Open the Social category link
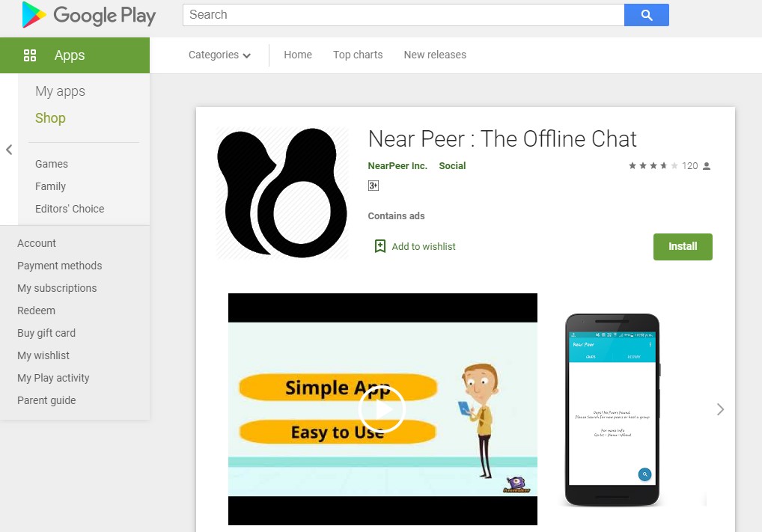The image size is (762, 532). point(452,165)
